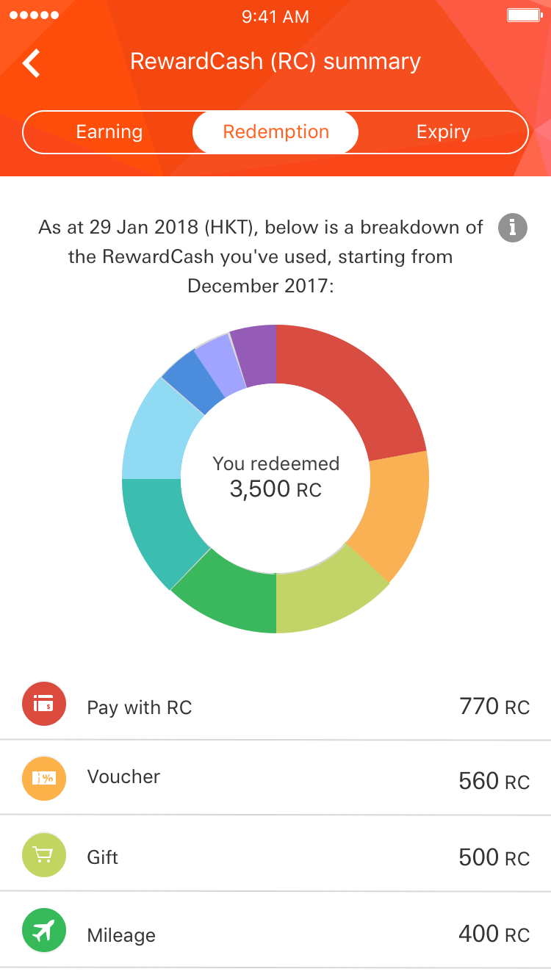Switch to the Expiry tab
Screen dimensions: 551x980
pyautogui.click(x=443, y=132)
